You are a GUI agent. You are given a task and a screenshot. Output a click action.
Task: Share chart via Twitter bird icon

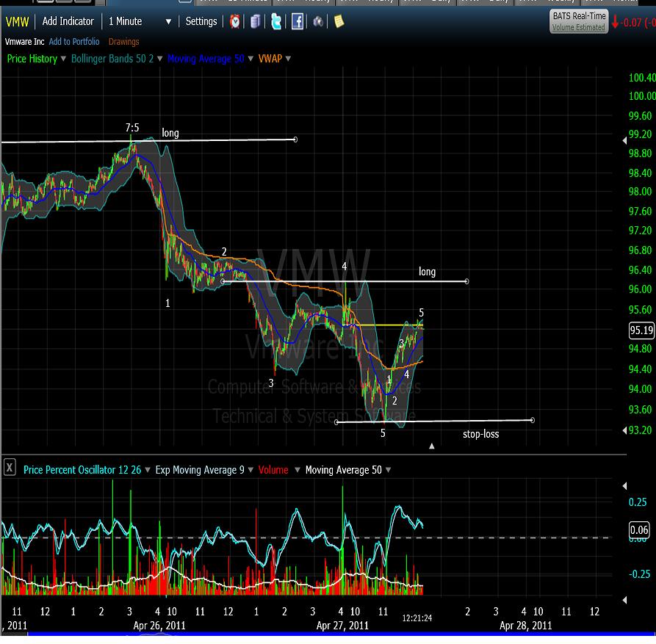click(x=275, y=21)
